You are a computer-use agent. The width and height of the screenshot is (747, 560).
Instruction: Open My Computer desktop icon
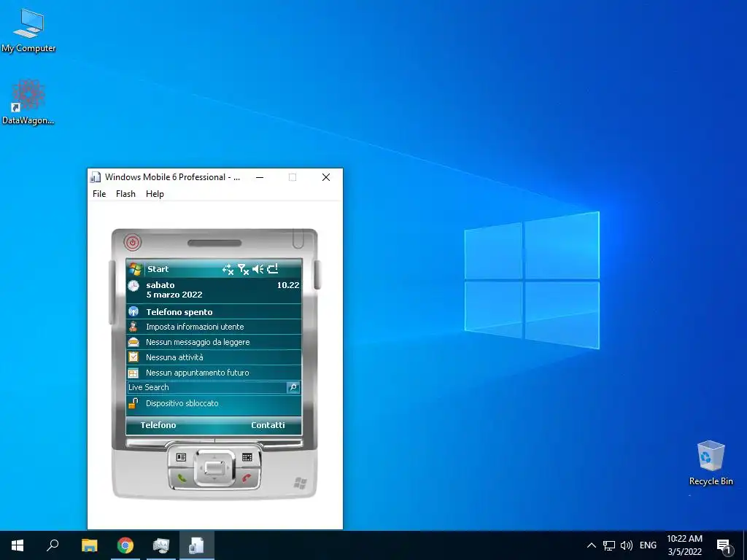coord(28,31)
